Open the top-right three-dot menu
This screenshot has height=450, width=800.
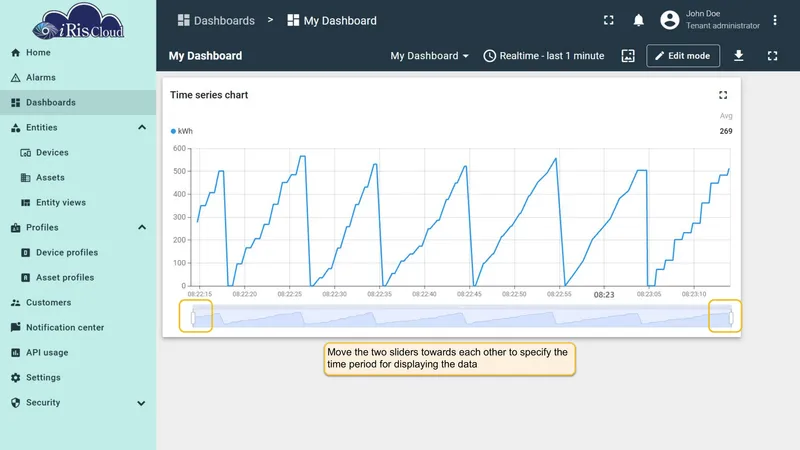coord(774,20)
